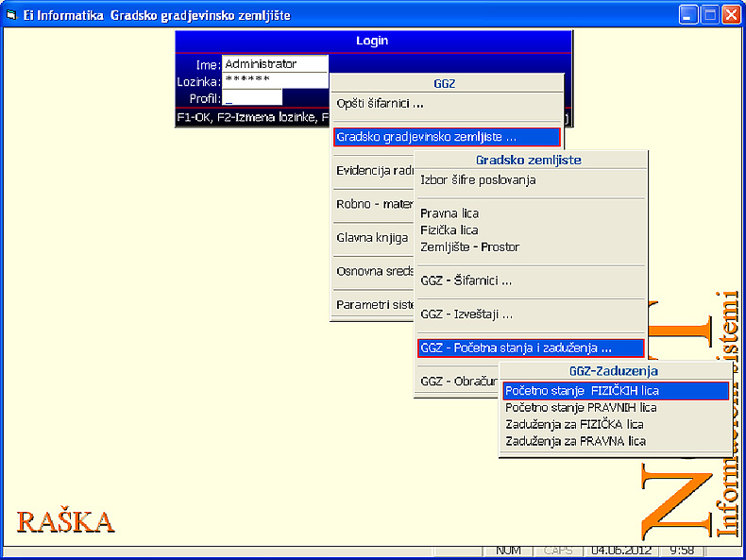Viewport: 746px width, 560px height.
Task: Select Zemljište - Prostor menu item
Action: (469, 247)
